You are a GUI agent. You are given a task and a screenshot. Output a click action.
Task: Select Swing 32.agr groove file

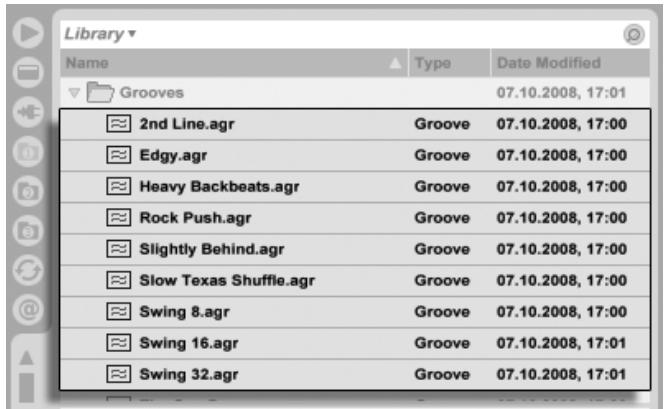pyautogui.click(x=355, y=375)
